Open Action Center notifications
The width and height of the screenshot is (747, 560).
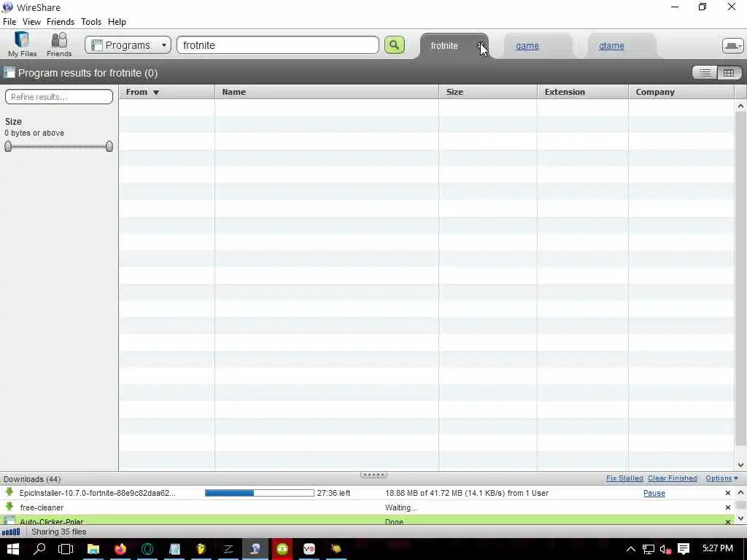click(x=684, y=549)
